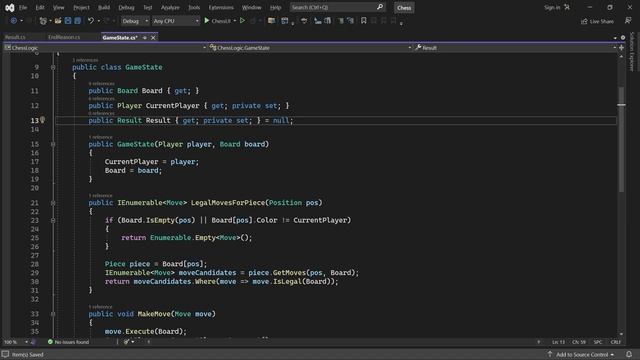Click the CRLF line ending indicator
640x360 pixels.
pos(616,342)
